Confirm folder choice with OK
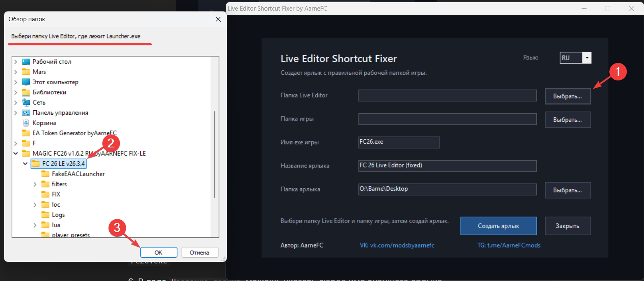The height and width of the screenshot is (281, 644). (159, 252)
